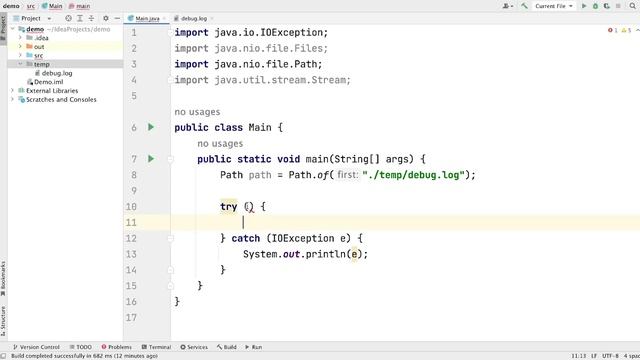Click main method breadcrumb
640x360 pixels.
point(79,6)
